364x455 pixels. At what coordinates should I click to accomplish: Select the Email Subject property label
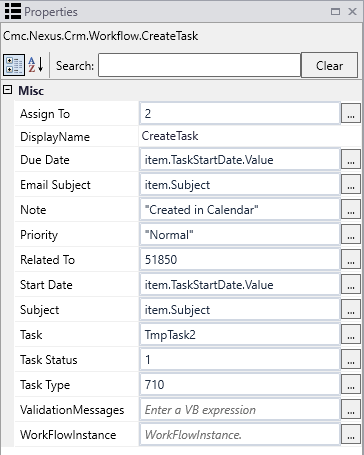55,185
